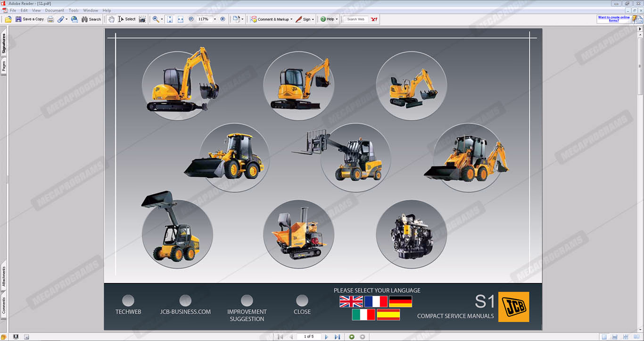The width and height of the screenshot is (644, 341).
Task: Click the paperclip attach icon
Action: click(61, 19)
